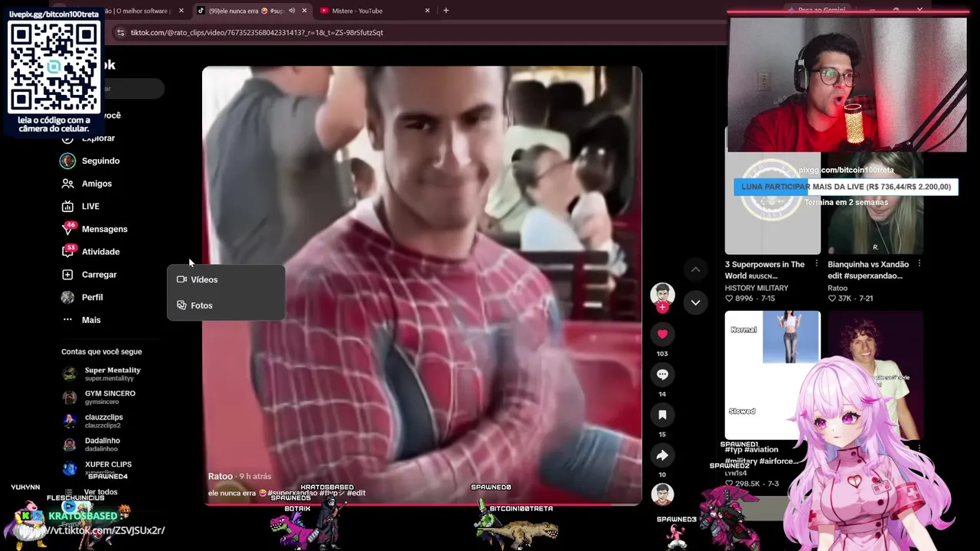Click the Bianquinha vs Xandão edit title
Image resolution: width=980 pixels, height=551 pixels.
[x=868, y=269]
